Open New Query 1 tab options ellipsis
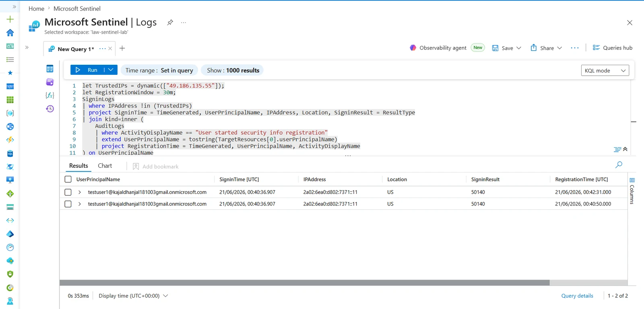 coord(103,49)
